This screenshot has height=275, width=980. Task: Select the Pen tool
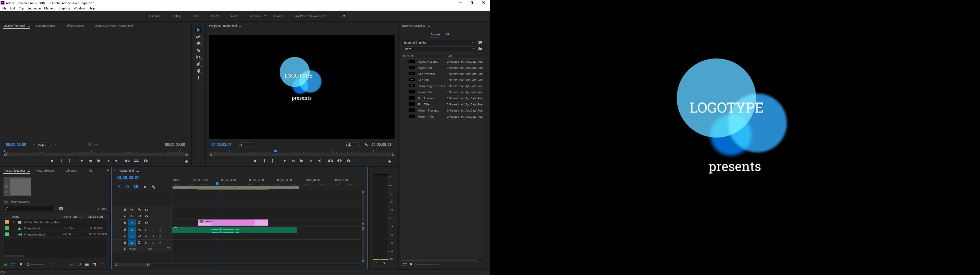(x=199, y=64)
